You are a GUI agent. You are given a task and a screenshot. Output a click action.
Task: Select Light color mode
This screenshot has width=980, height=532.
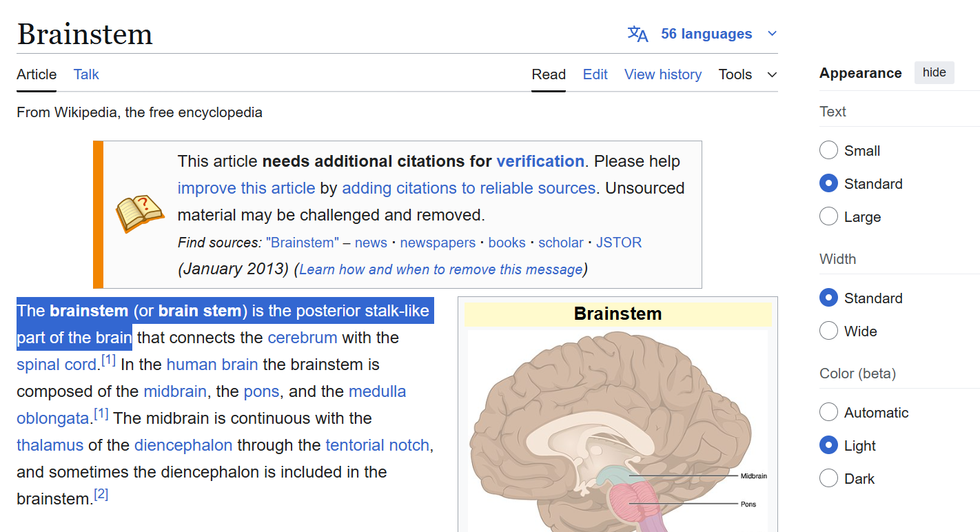(x=828, y=445)
